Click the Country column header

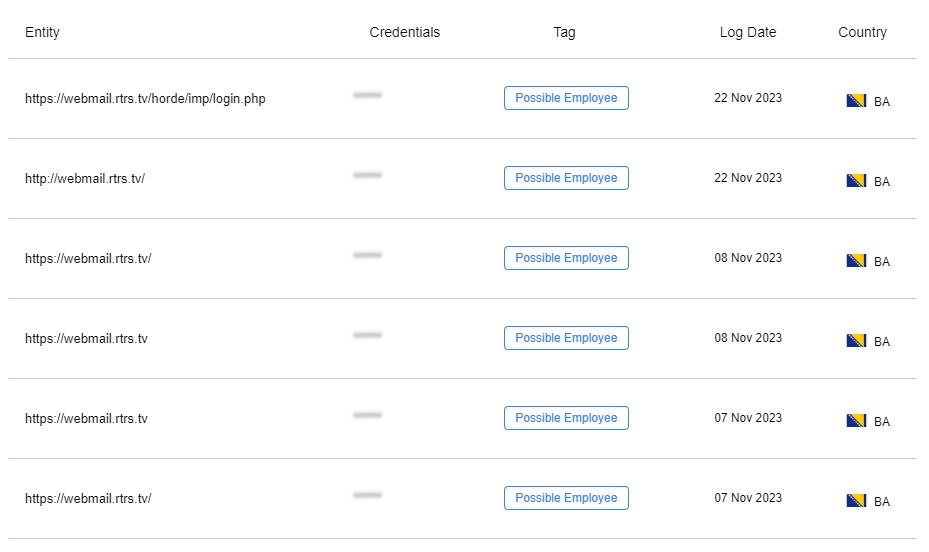(862, 33)
